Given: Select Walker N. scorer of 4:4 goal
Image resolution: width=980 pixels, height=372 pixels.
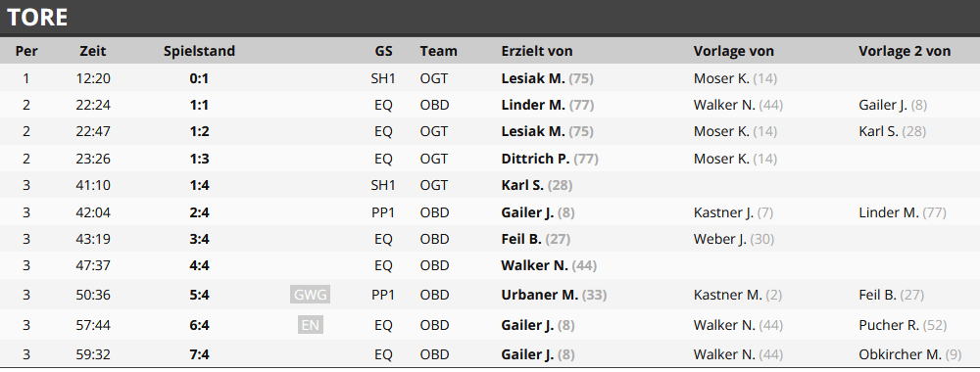Looking at the screenshot, I should pos(534,265).
